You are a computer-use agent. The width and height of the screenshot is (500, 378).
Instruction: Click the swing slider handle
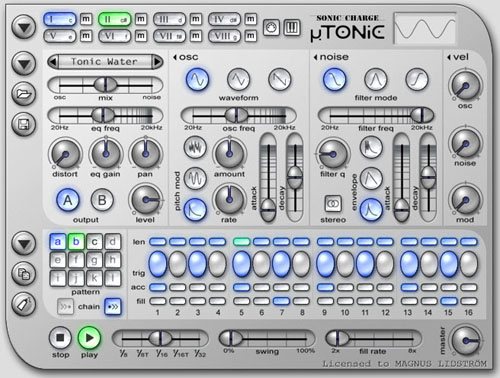[x=231, y=338]
